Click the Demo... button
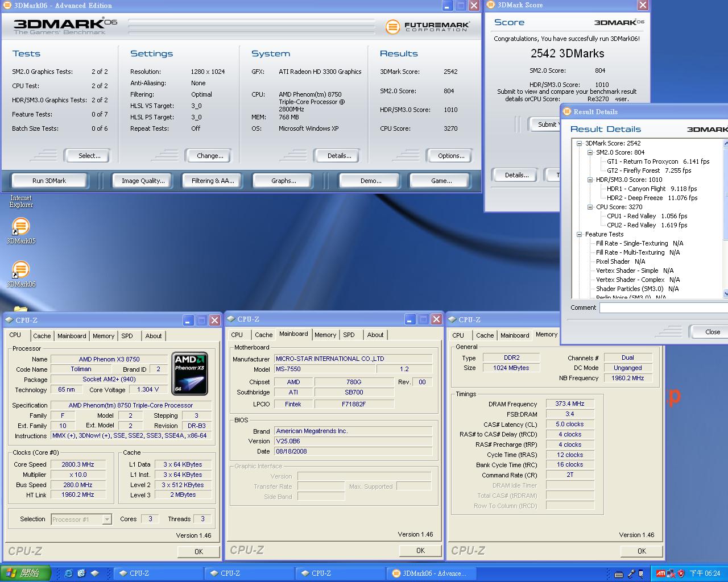728x582 pixels. click(x=371, y=181)
